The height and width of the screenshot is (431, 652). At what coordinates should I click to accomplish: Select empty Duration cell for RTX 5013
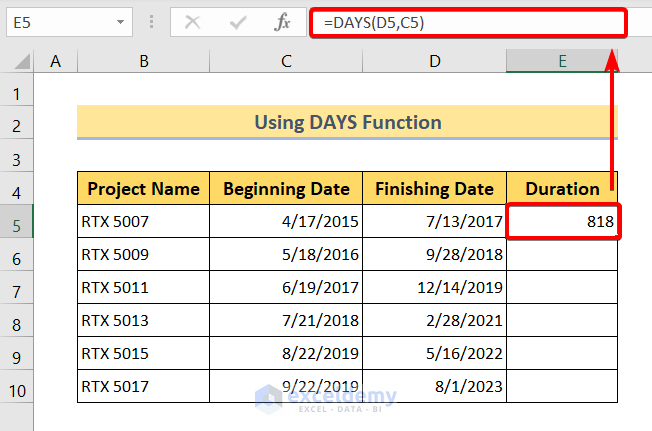pyautogui.click(x=562, y=320)
